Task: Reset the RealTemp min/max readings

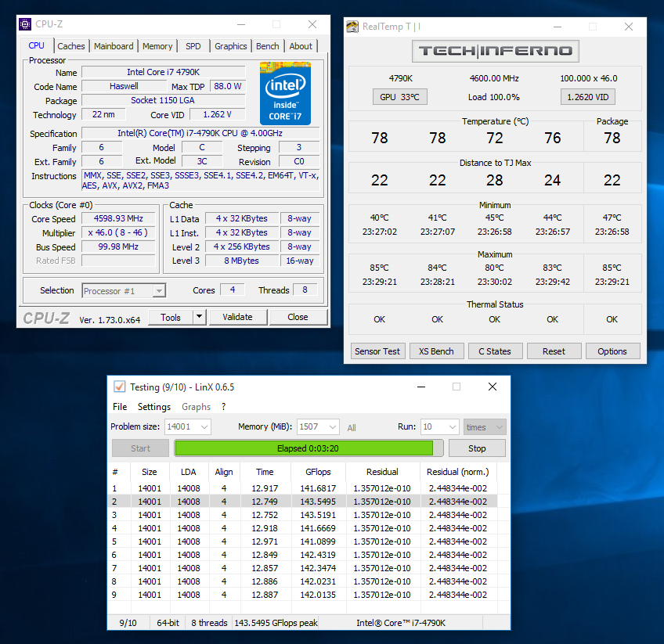Action: pos(554,351)
